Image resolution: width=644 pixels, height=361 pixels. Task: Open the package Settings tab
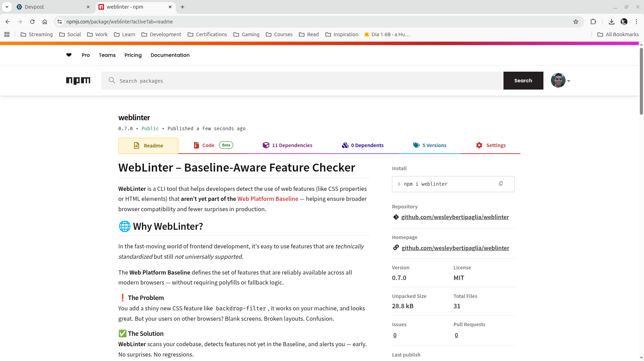[491, 145]
